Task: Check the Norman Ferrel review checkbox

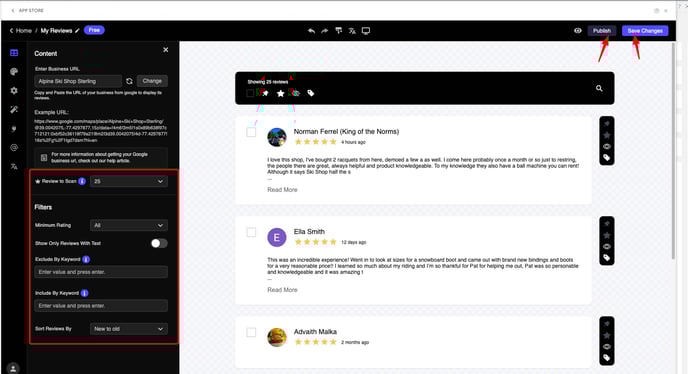Action: click(251, 132)
